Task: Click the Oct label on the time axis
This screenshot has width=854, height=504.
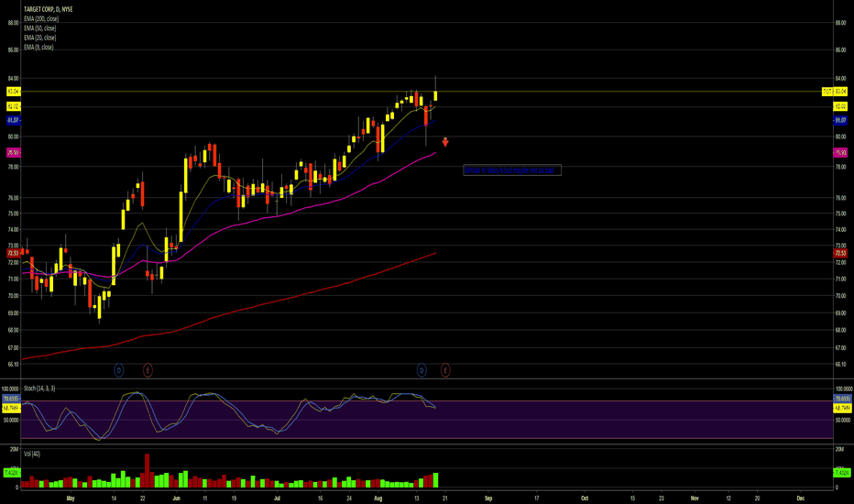Action: click(585, 498)
